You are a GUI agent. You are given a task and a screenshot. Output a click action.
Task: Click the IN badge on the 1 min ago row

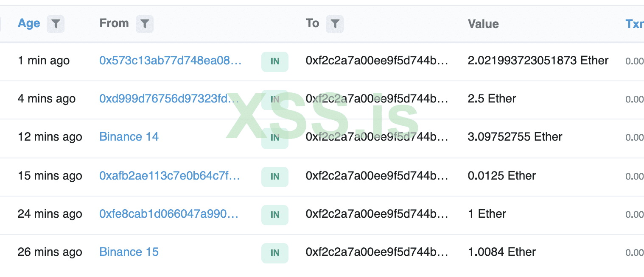click(275, 61)
